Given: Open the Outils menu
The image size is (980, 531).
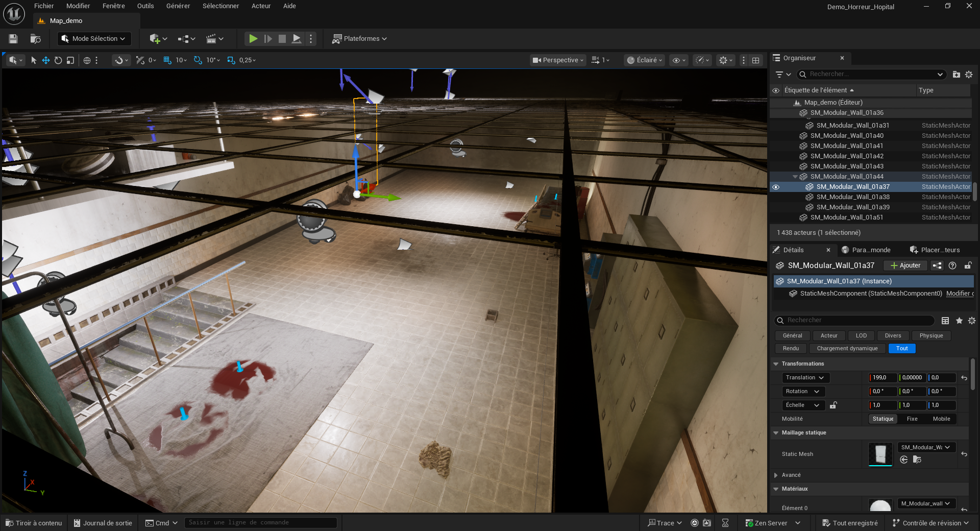Looking at the screenshot, I should [x=145, y=6].
